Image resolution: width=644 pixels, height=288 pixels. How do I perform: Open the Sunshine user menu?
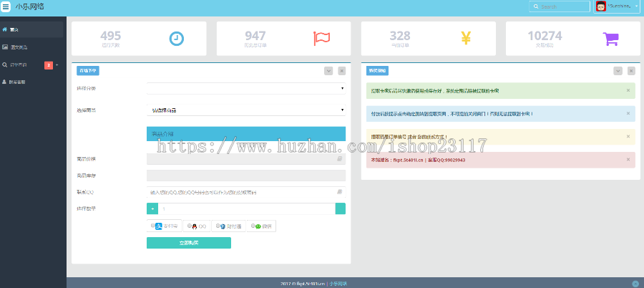pyautogui.click(x=617, y=6)
